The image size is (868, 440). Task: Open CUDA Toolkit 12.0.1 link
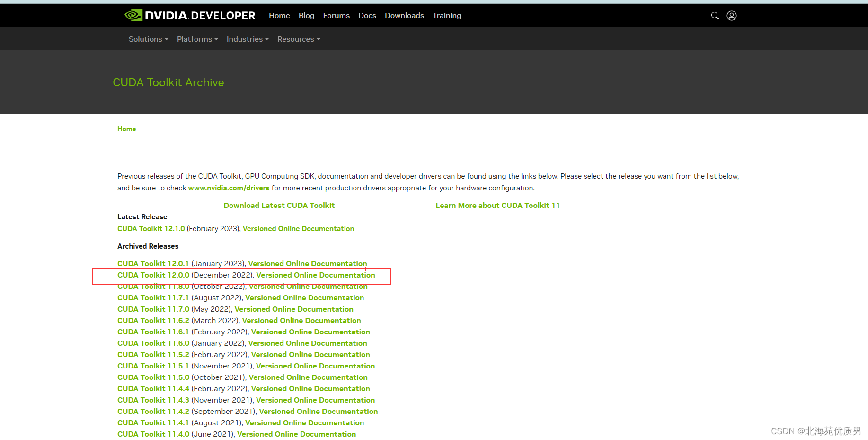tap(153, 264)
